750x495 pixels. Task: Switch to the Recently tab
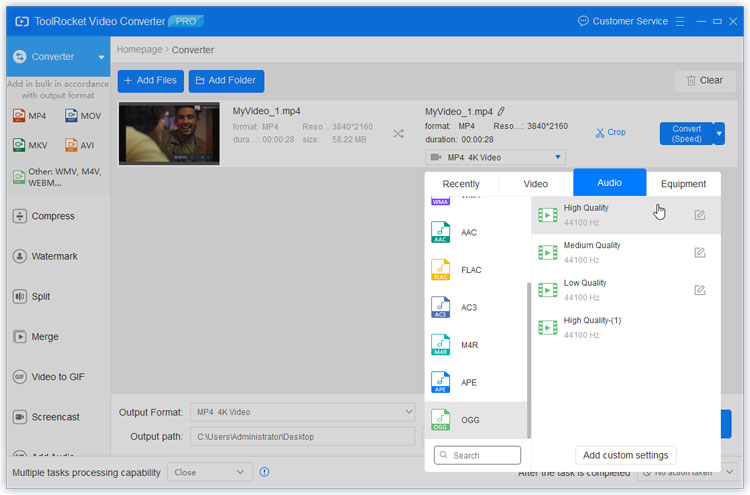click(461, 184)
